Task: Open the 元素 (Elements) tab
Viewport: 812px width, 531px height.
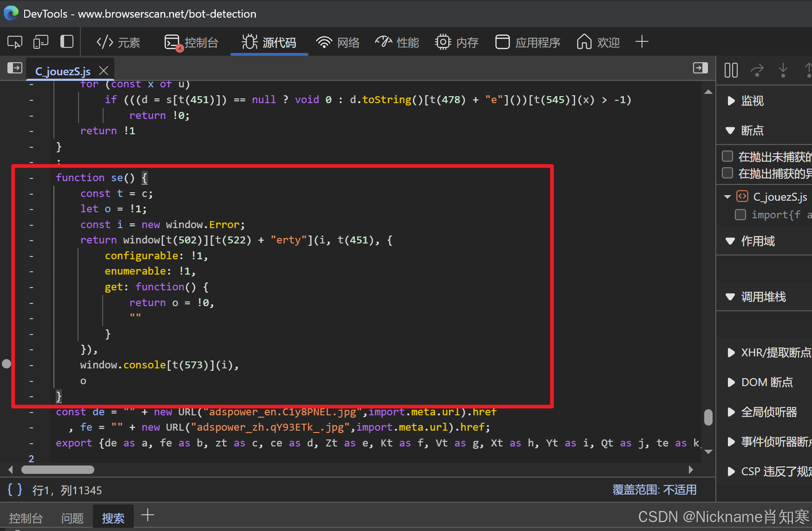Action: point(118,42)
